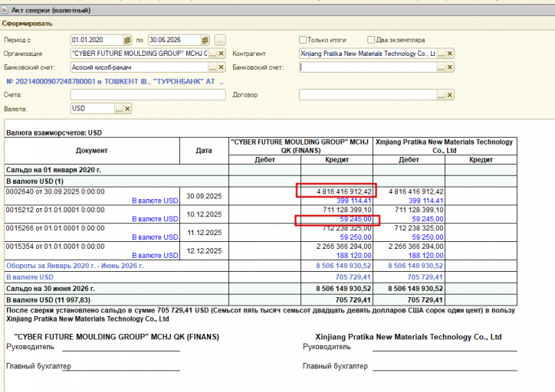Open document 0002640 от 30.09.2025 row
Viewport: 555px width, 392px height.
pyautogui.click(x=55, y=191)
